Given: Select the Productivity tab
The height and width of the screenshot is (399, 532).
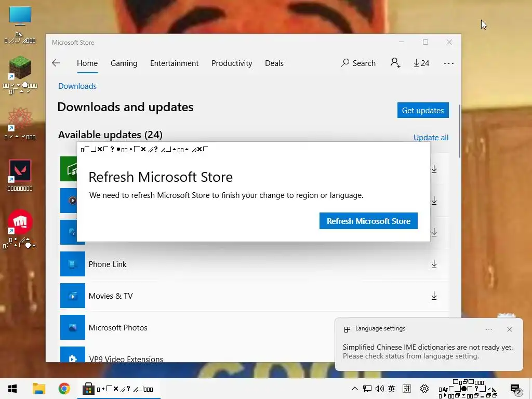Looking at the screenshot, I should (232, 63).
